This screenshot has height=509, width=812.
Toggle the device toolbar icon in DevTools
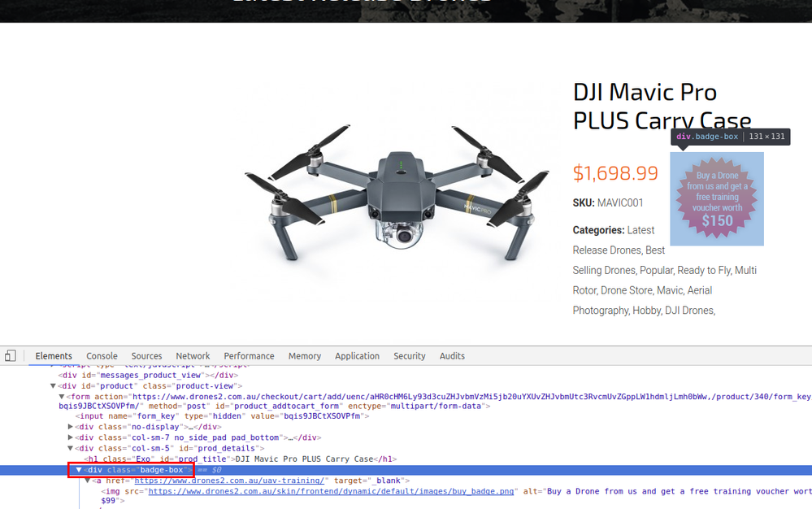point(11,356)
